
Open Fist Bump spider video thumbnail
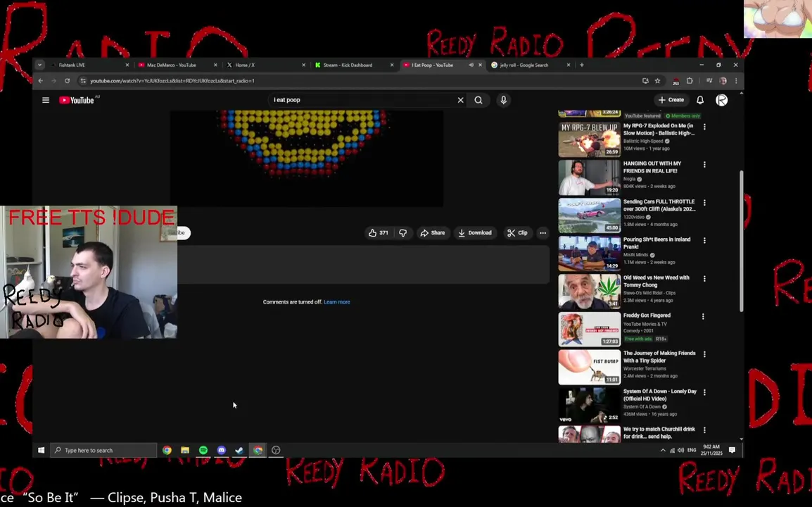click(590, 367)
